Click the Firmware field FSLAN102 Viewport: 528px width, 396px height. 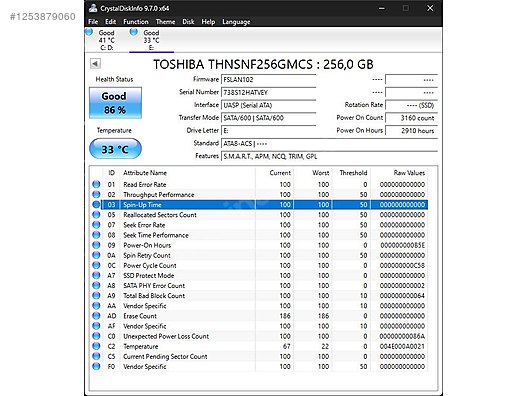[x=268, y=80]
